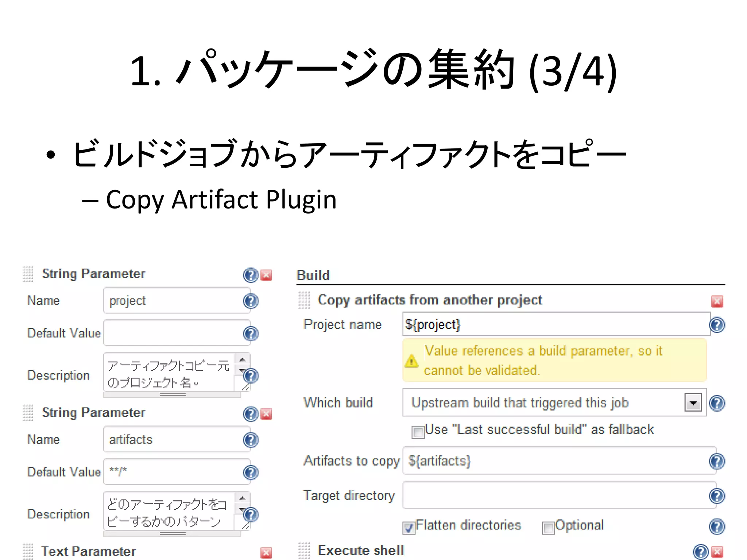Grab drag handle of first String Parameter

click(x=28, y=274)
